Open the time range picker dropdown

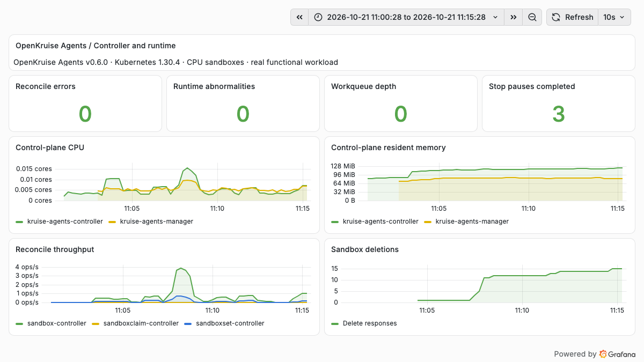coord(406,17)
